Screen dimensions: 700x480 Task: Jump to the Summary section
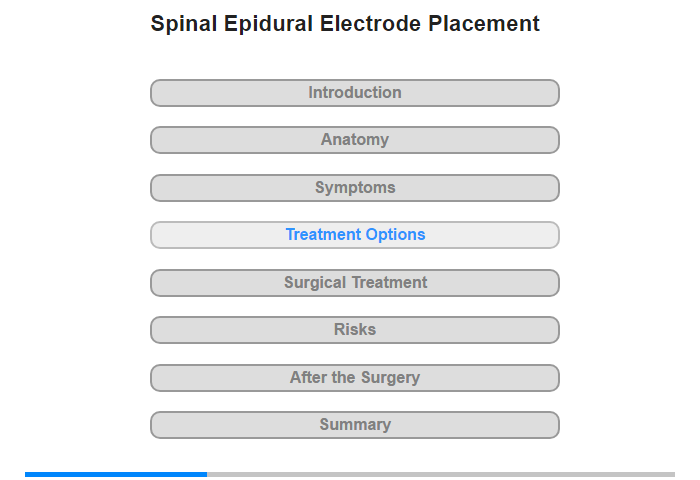[x=354, y=425]
